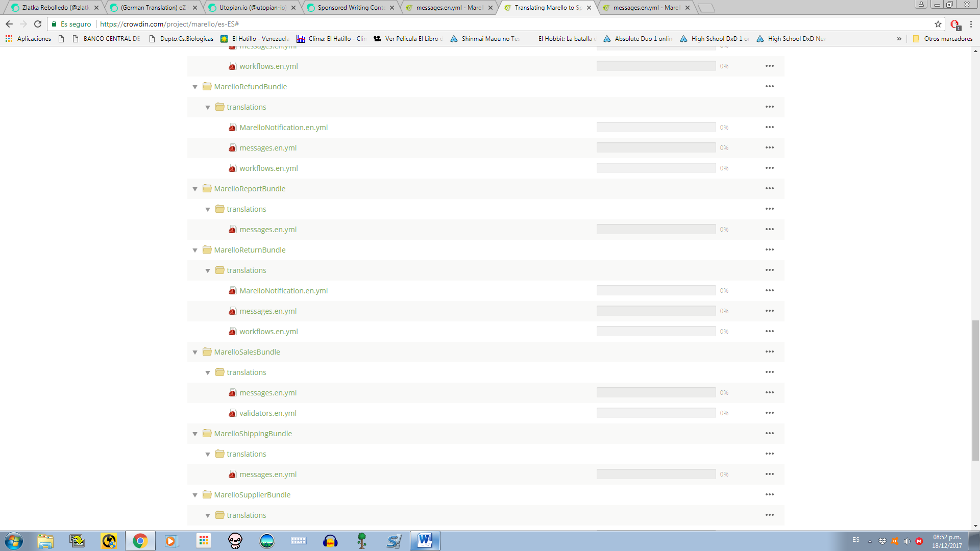980x551 pixels.
Task: Click the address bar URL
Action: pos(169,24)
